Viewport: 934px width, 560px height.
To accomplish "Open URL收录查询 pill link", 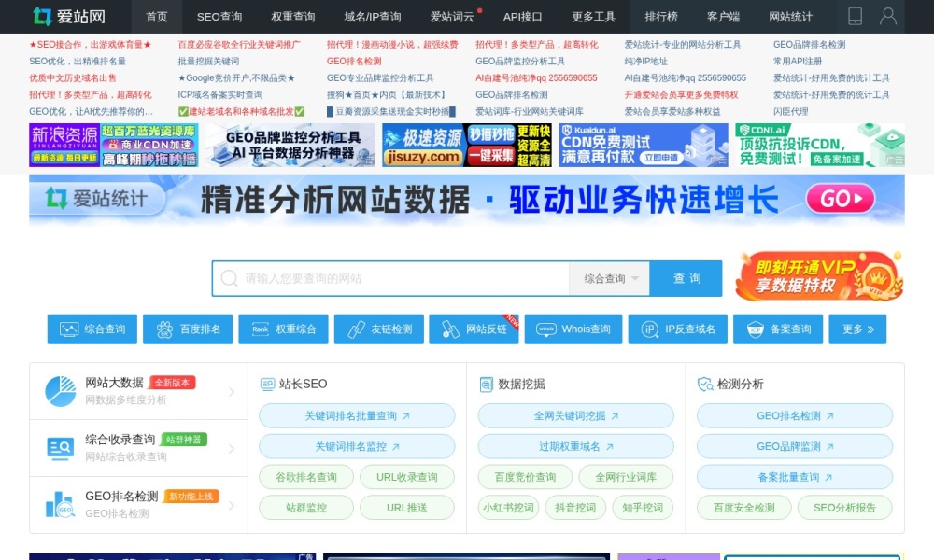I will pyautogui.click(x=407, y=477).
